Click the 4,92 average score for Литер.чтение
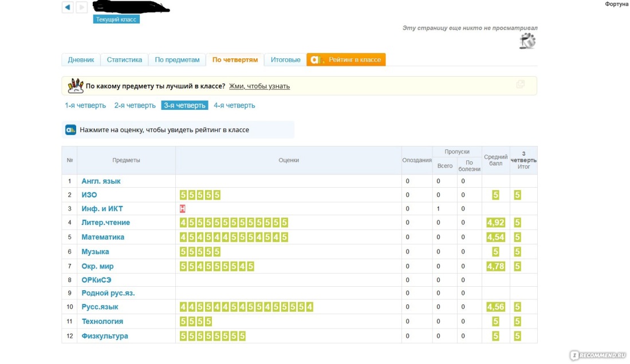Viewport: 630px width, 364px height. pos(495,223)
